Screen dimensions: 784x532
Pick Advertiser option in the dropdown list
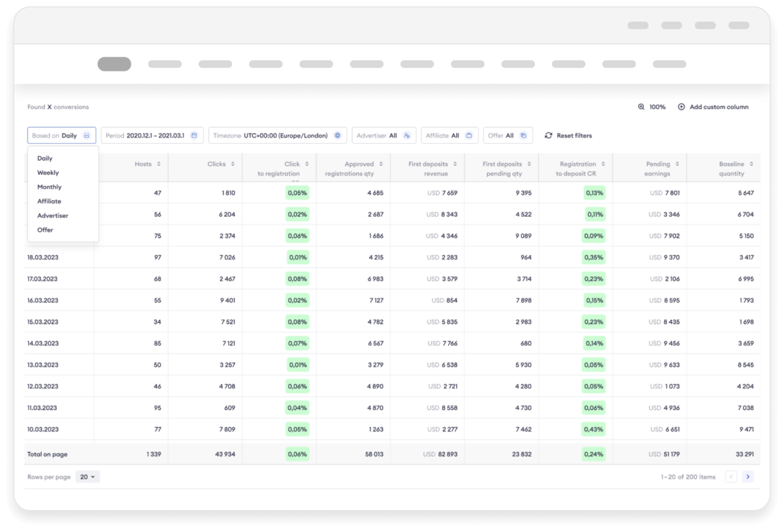point(53,216)
